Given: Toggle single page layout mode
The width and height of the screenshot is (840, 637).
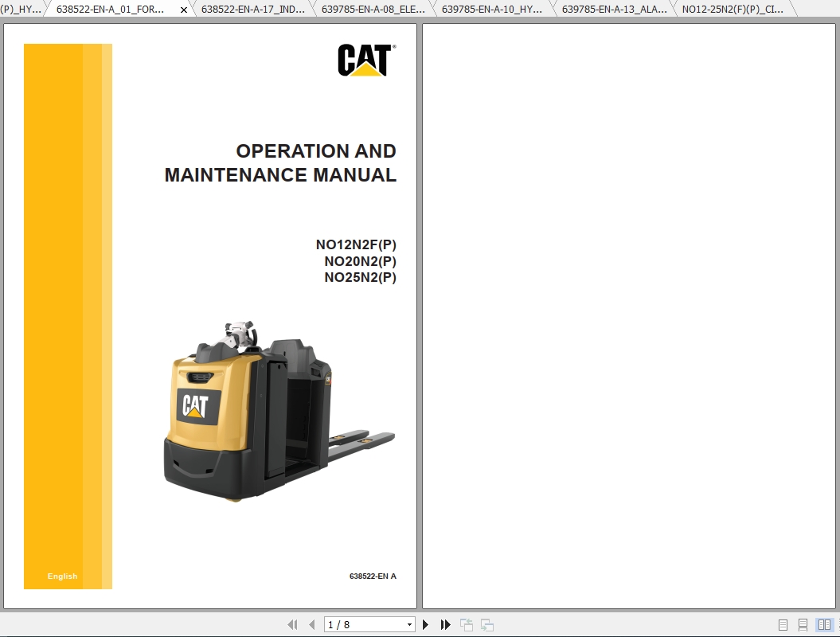Looking at the screenshot, I should [x=783, y=624].
